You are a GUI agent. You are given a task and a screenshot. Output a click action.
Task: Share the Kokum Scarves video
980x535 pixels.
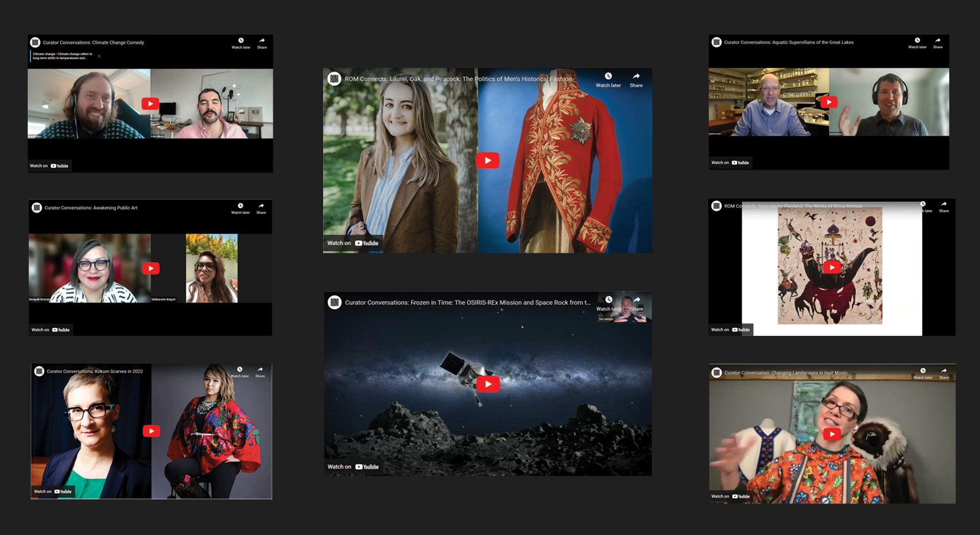(x=260, y=372)
